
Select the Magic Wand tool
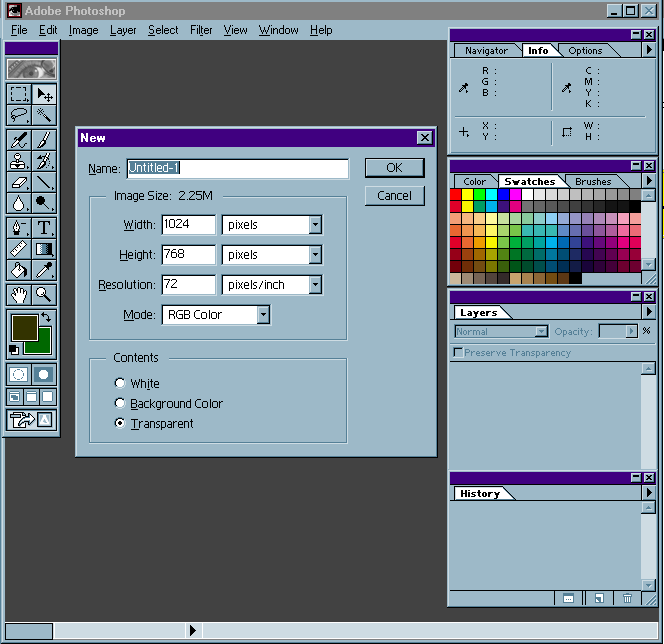44,115
